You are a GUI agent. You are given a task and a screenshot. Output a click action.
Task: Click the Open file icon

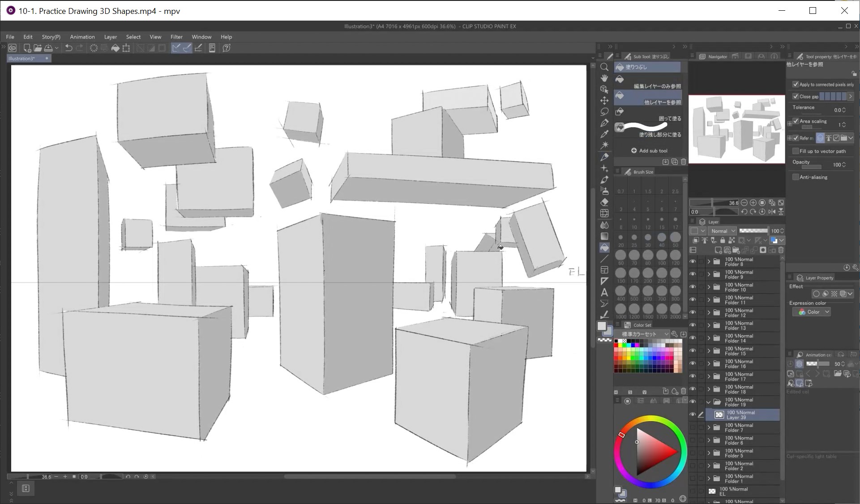click(x=38, y=48)
